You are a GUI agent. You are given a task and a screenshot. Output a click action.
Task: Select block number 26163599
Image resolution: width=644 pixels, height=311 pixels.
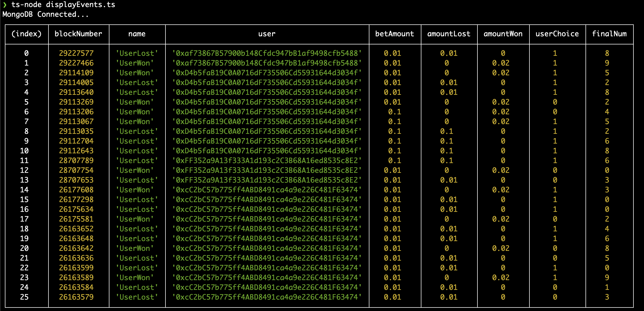(x=76, y=268)
